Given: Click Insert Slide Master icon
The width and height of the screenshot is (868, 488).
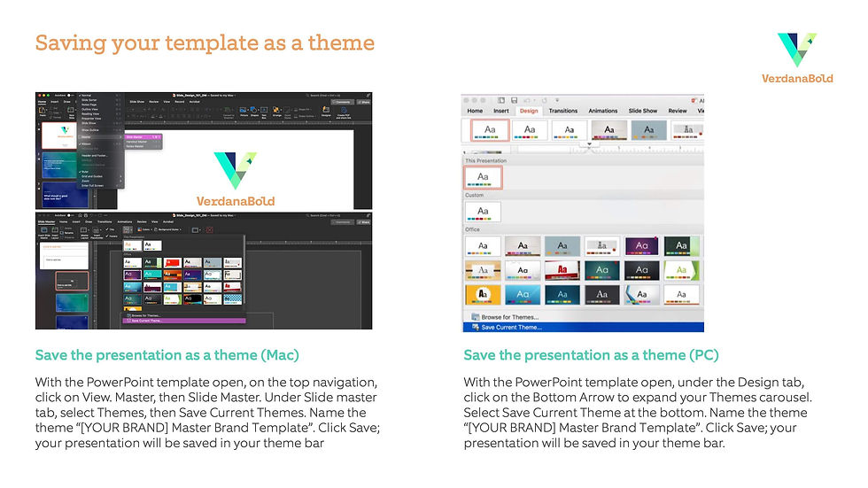Looking at the screenshot, I should [x=44, y=233].
